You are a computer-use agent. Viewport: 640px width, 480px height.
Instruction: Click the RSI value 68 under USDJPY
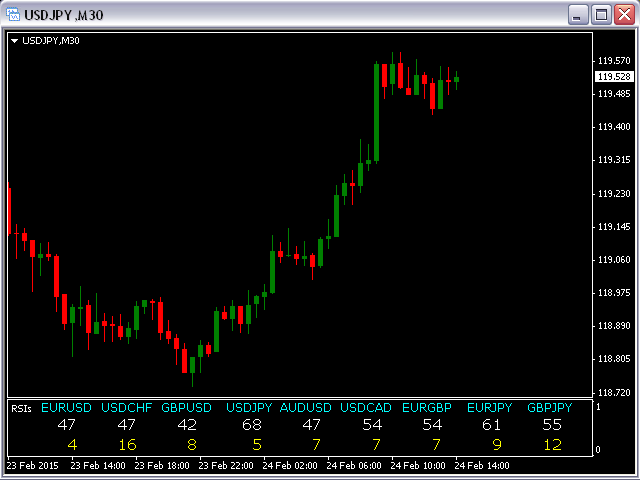[251, 425]
